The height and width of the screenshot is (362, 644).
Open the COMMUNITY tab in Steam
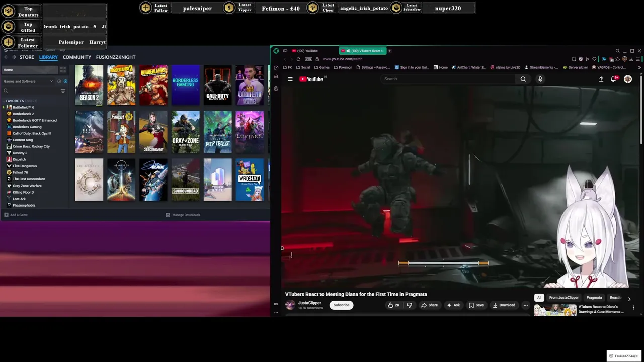pos(76,57)
